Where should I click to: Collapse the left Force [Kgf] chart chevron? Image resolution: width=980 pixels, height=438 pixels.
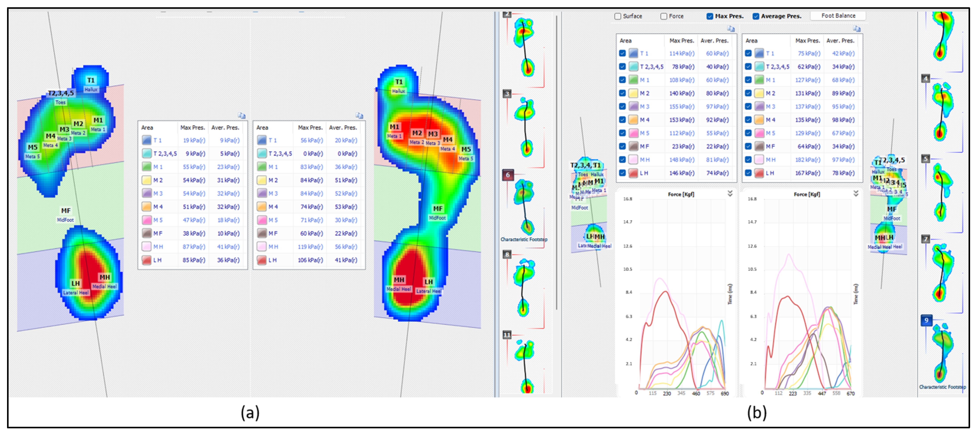pos(730,193)
